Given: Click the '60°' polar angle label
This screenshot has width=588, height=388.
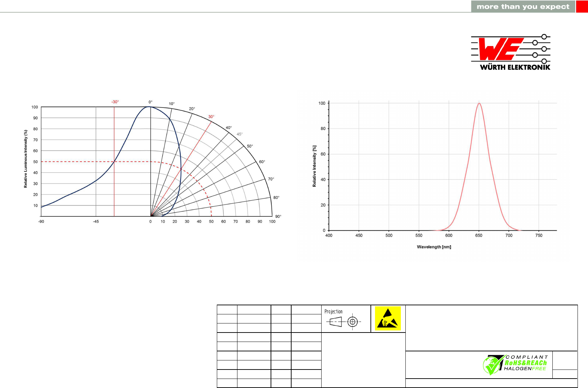Looking at the screenshot, I should [x=262, y=162].
